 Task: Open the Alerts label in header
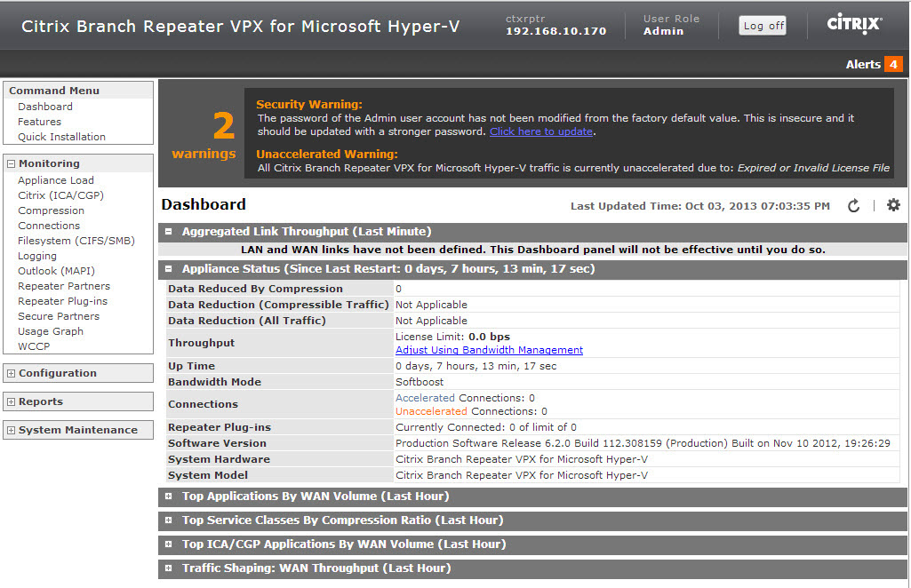[x=863, y=65]
